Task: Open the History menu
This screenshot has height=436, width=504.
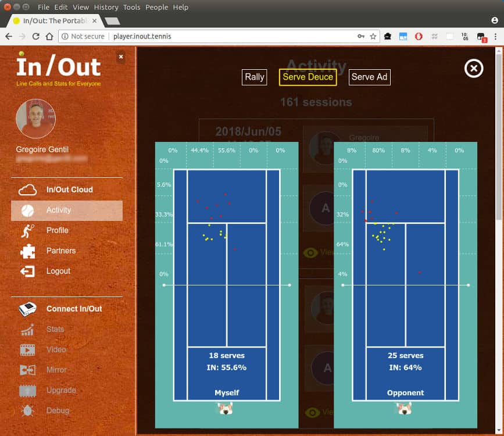Action: [106, 7]
